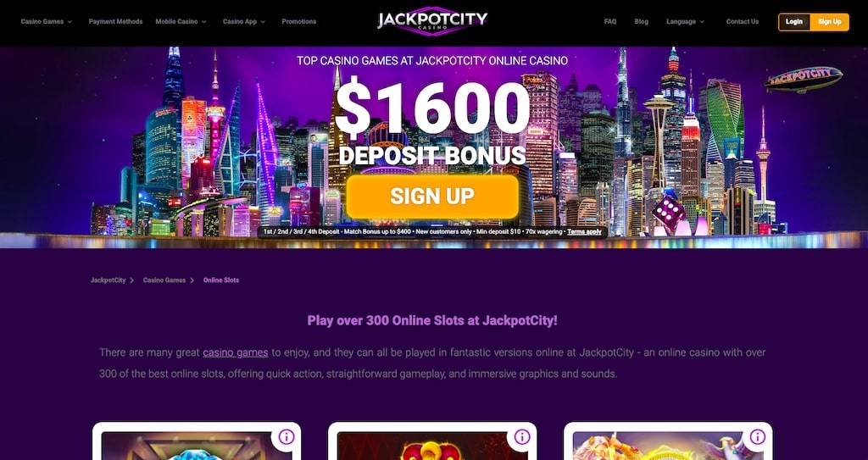Open info icon on middle slot card

coord(522,437)
